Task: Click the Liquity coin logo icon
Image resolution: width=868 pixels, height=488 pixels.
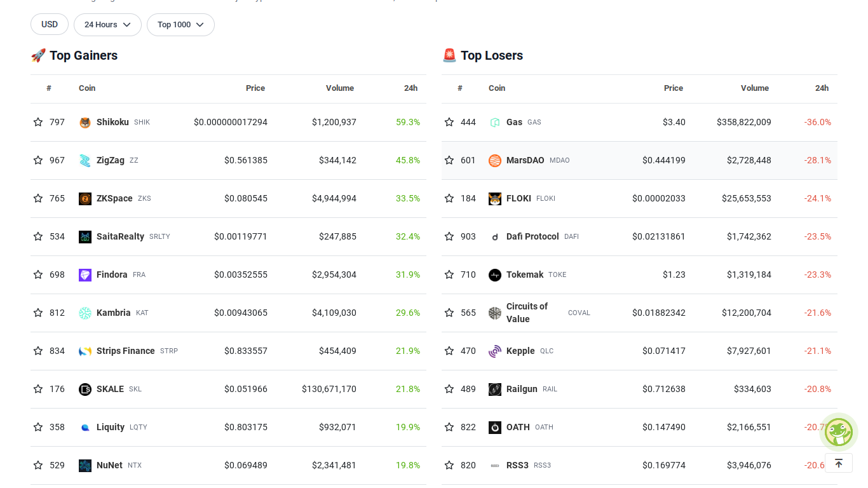Action: (x=85, y=428)
